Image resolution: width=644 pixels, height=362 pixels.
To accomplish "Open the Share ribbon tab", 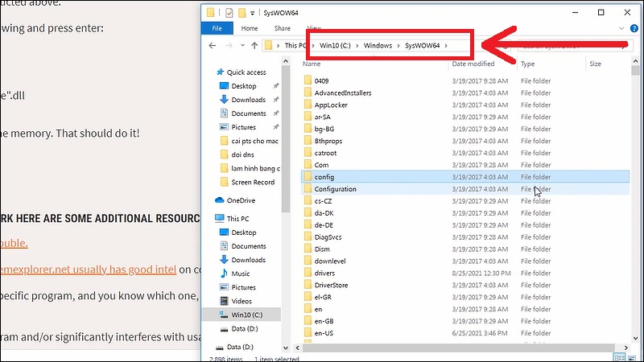I will coord(283,28).
